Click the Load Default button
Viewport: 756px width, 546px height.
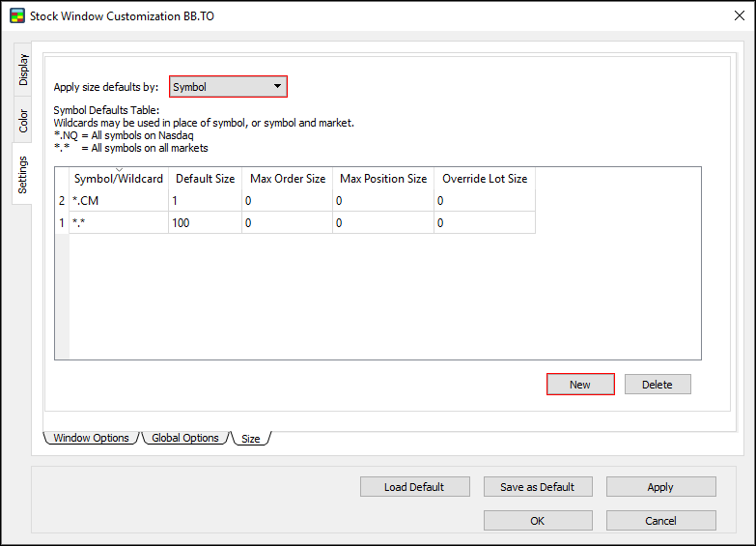coord(414,487)
